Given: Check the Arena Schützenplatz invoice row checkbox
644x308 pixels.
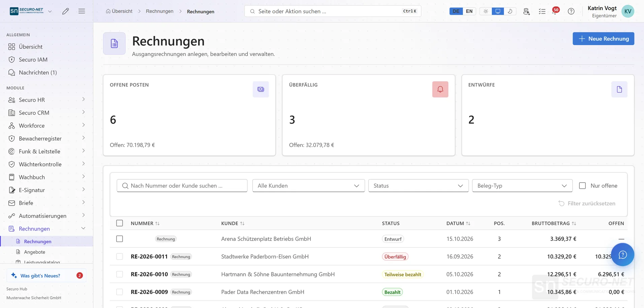Looking at the screenshot, I should pyautogui.click(x=120, y=239).
